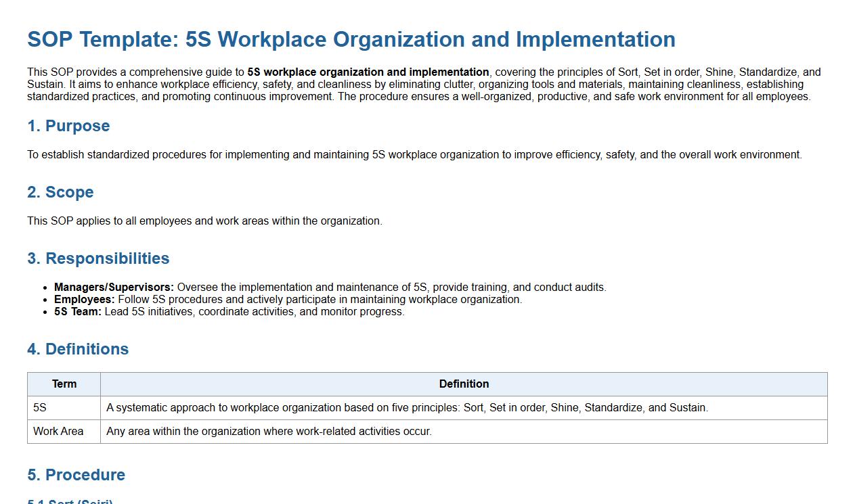Click the Work Area definition text cell

269,432
